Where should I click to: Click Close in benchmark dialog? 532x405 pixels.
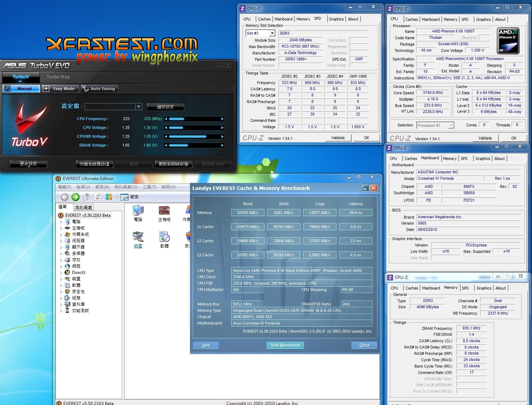coord(364,345)
